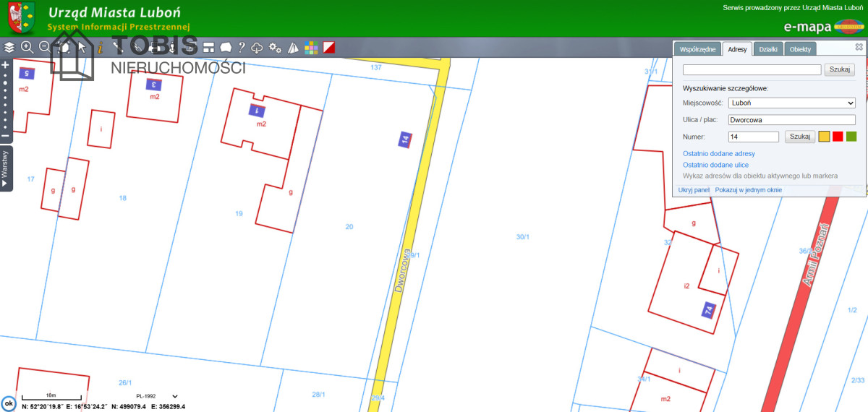
Task: Click the question mark help icon
Action: pyautogui.click(x=242, y=48)
